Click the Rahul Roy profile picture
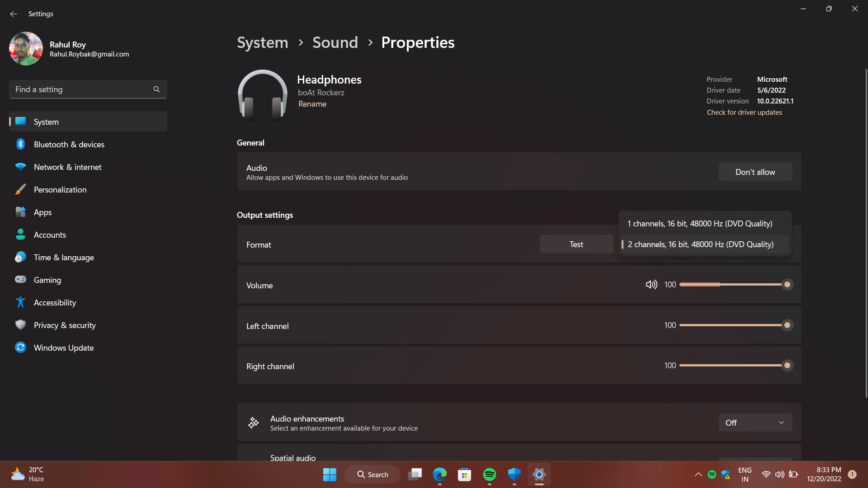Image resolution: width=868 pixels, height=488 pixels. tap(26, 49)
